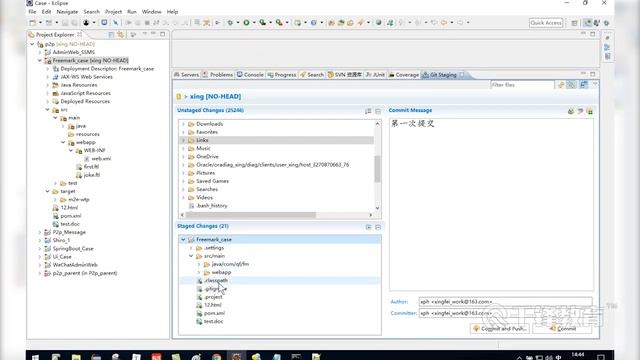This screenshot has width=640, height=360.
Task: Click the Author input field
Action: pos(505,302)
